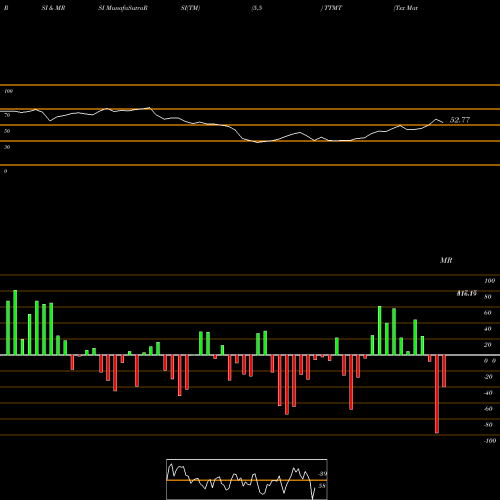Click the 70 label on RSI axis
This screenshot has height=500, width=500.
[7, 115]
